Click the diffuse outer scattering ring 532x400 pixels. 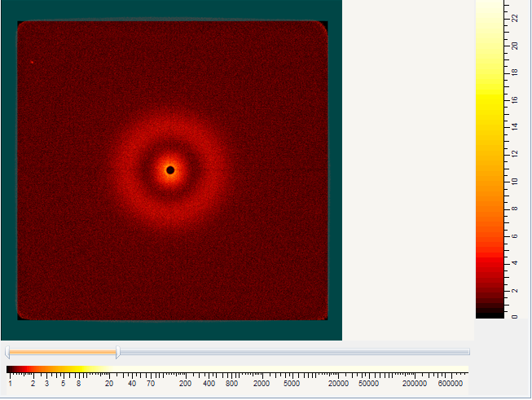(x=170, y=118)
